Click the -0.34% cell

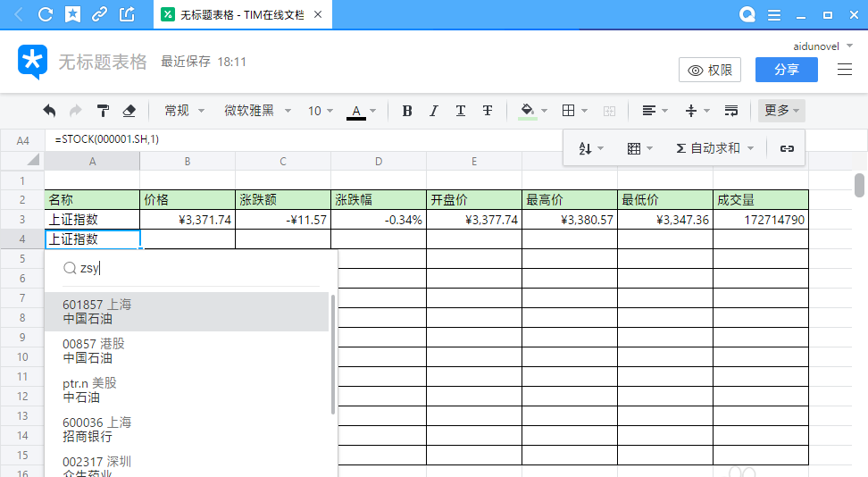click(x=379, y=220)
